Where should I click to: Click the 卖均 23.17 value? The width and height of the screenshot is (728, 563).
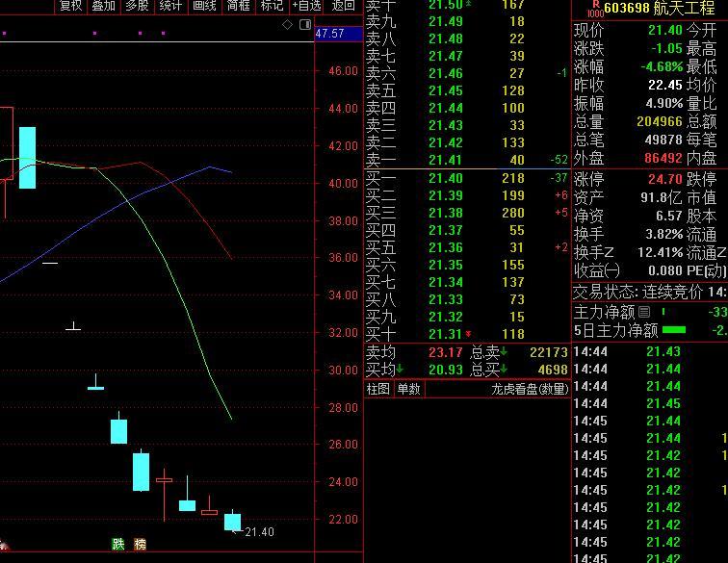point(445,352)
